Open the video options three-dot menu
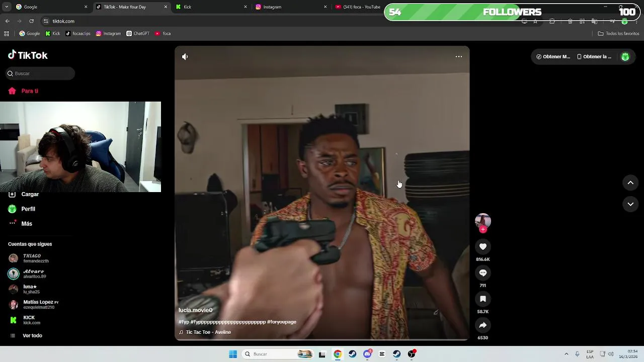644x362 pixels. pyautogui.click(x=459, y=57)
